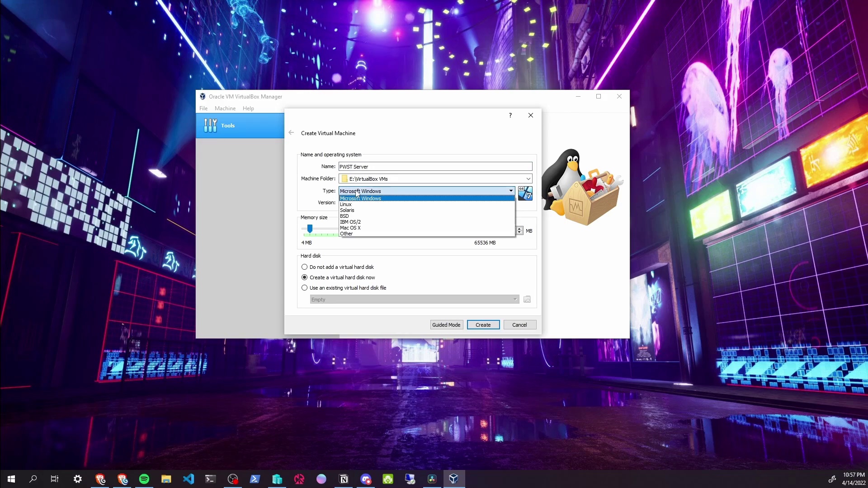Choose BSD in the Type list

[x=427, y=216]
